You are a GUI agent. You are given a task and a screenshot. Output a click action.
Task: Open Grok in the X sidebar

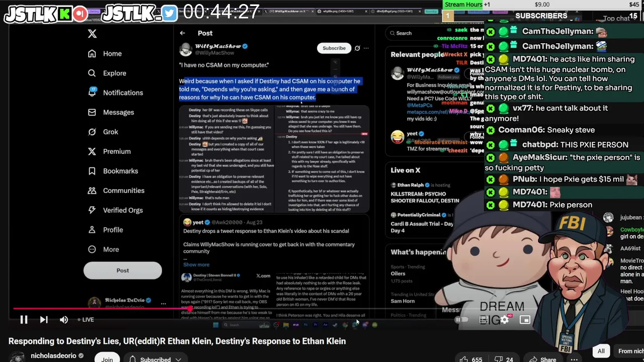(x=103, y=132)
